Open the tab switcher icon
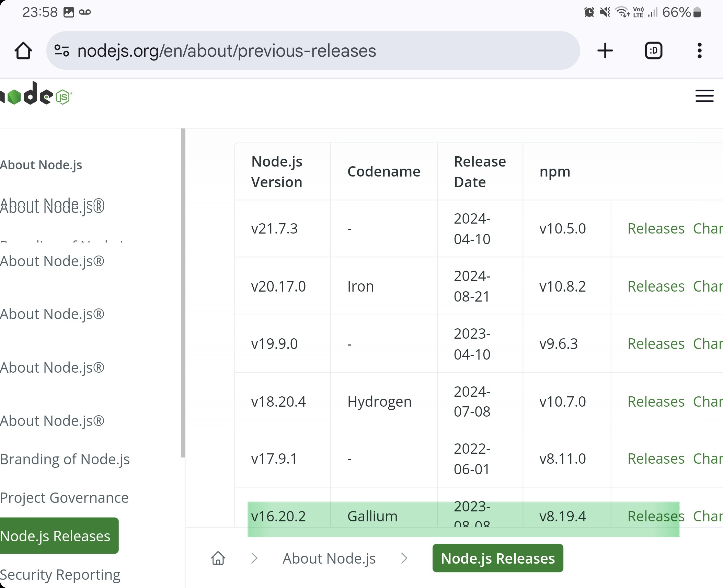The image size is (723, 588). click(x=653, y=51)
